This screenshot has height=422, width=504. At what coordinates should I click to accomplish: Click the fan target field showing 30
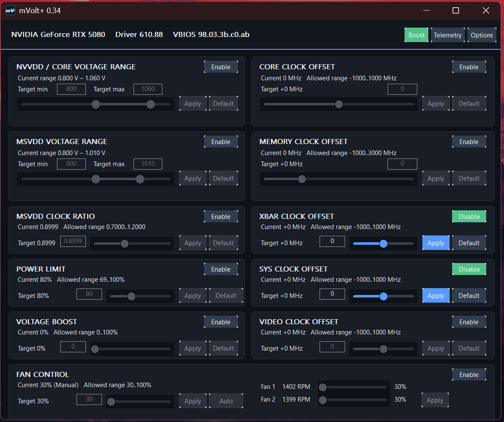89,399
